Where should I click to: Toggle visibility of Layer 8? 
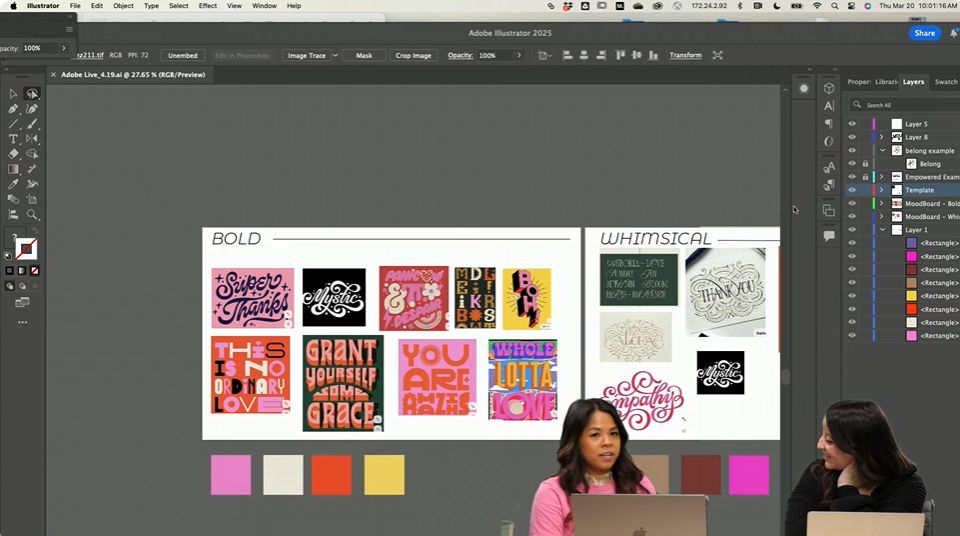pyautogui.click(x=852, y=137)
